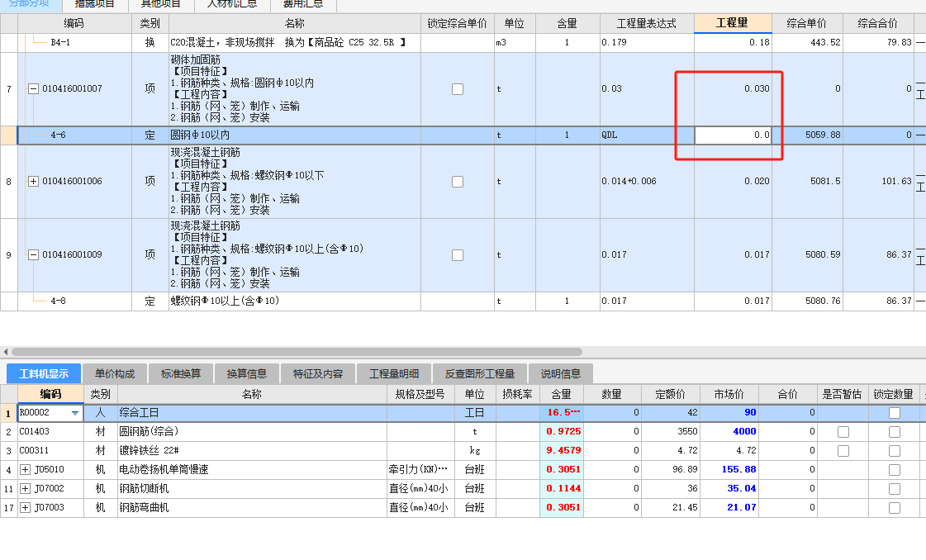Image resolution: width=926 pixels, height=560 pixels.
Task: Toggle 锁定数量 checkbox for 钢筋切断机
Action: (895, 488)
